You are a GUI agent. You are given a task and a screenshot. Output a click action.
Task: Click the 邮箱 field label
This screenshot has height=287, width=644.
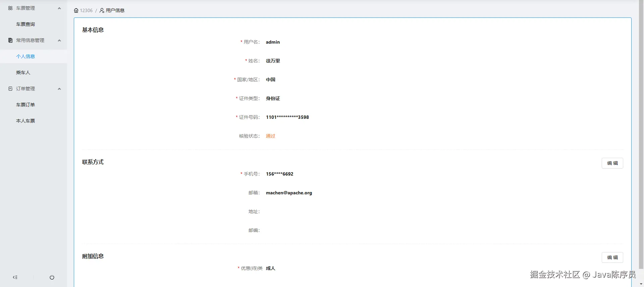(254, 193)
